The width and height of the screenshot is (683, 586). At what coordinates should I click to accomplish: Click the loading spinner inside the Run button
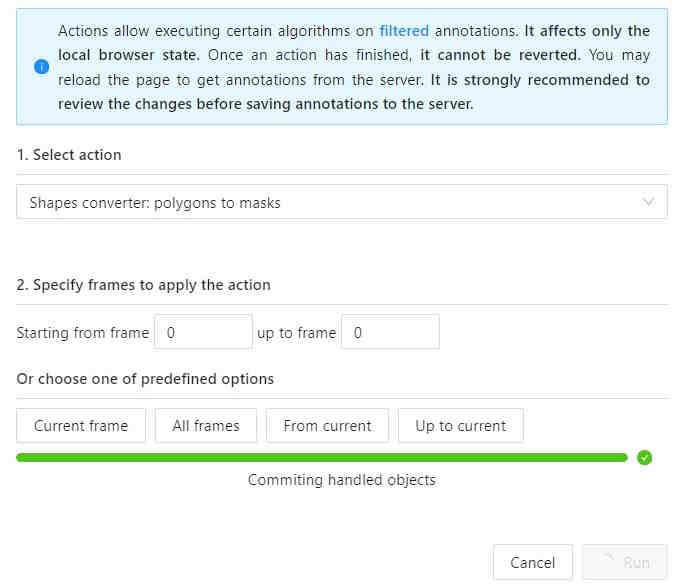607,563
